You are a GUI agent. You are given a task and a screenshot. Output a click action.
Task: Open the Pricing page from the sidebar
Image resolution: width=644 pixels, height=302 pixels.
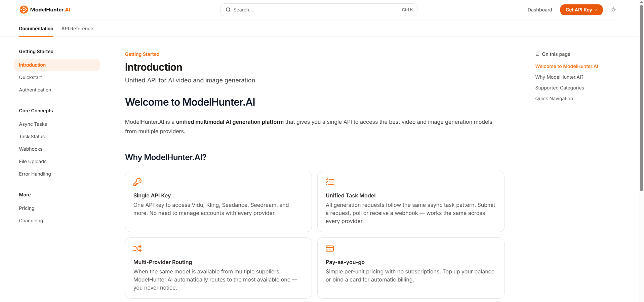pyautogui.click(x=27, y=208)
